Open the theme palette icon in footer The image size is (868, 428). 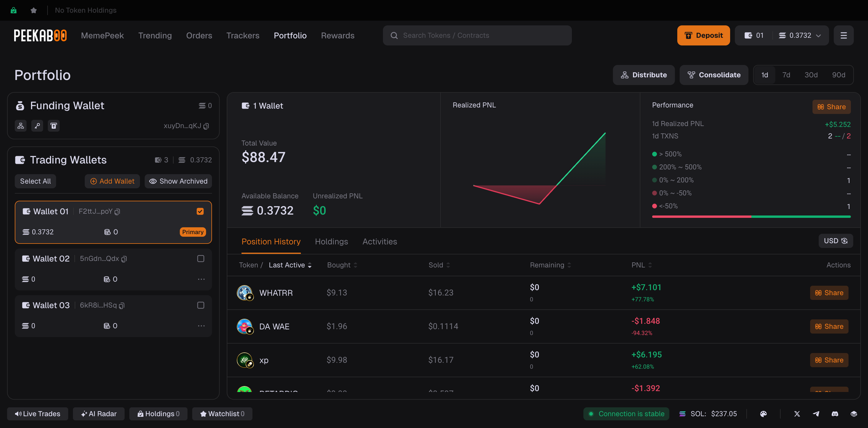(763, 414)
